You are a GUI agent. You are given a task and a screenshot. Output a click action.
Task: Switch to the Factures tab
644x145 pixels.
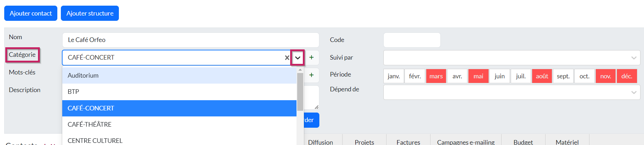click(408, 142)
